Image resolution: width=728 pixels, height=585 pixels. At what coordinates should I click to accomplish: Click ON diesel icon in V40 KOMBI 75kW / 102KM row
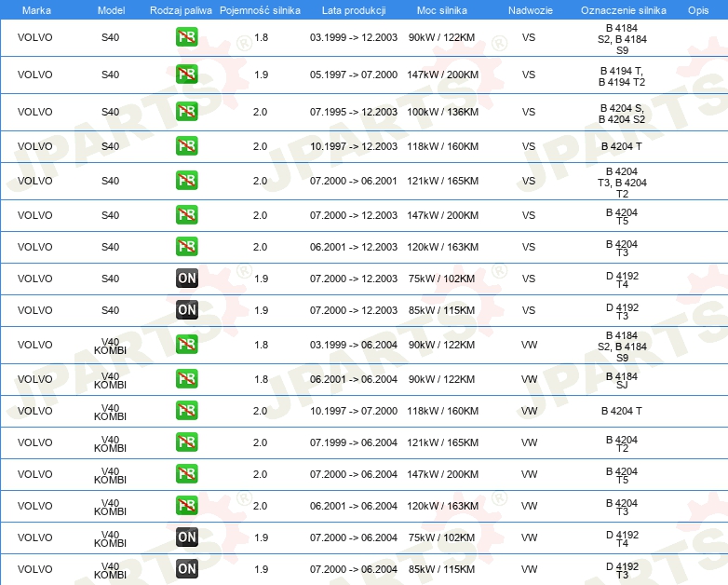[x=186, y=537]
